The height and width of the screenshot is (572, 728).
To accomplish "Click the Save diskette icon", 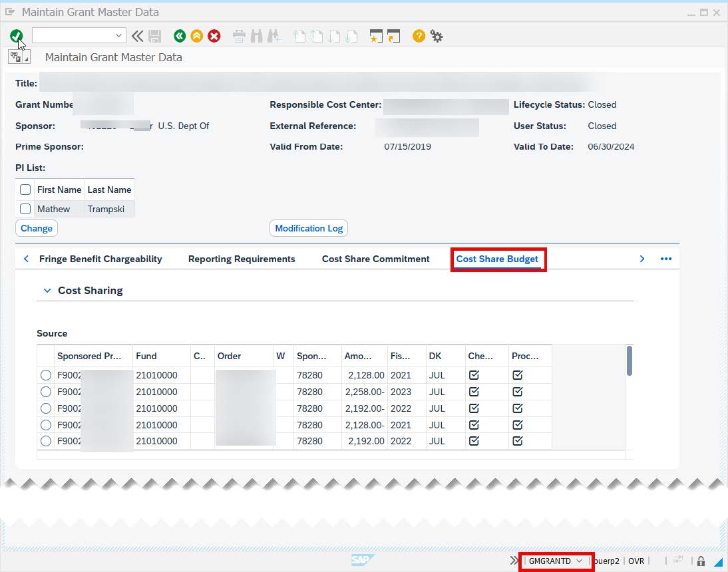I will (154, 36).
